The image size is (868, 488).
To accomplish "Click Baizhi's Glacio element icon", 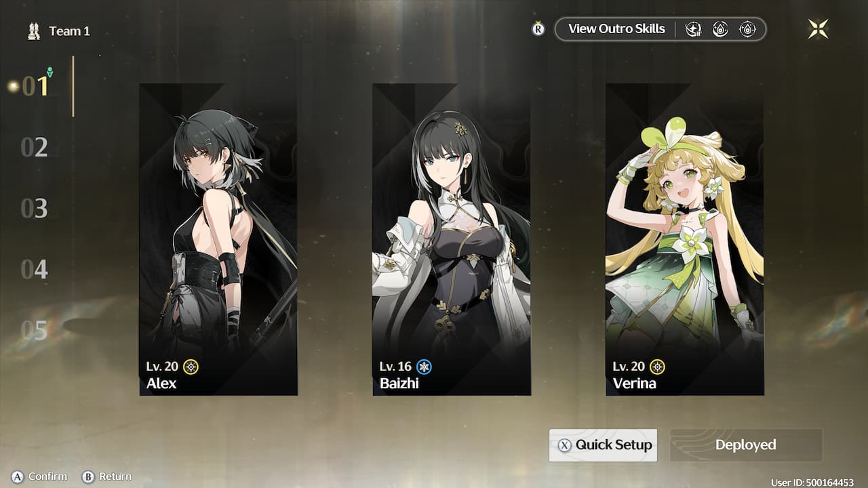I will point(425,367).
